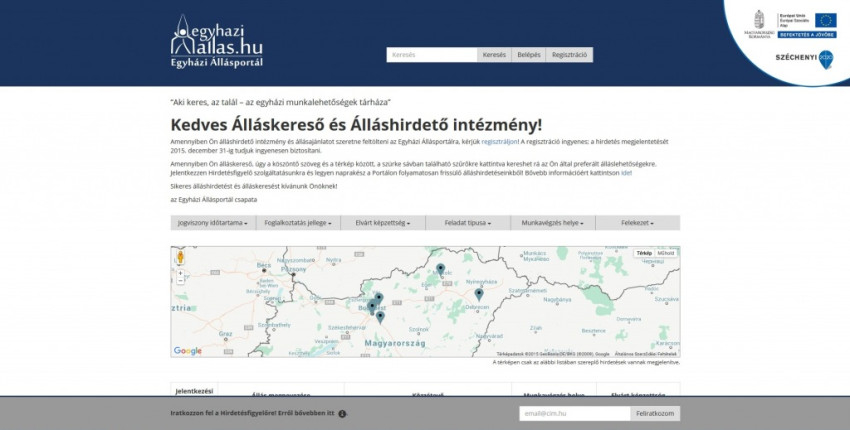Open the Felekezet dropdown filter
This screenshot has height=430, width=850.
coord(637,223)
